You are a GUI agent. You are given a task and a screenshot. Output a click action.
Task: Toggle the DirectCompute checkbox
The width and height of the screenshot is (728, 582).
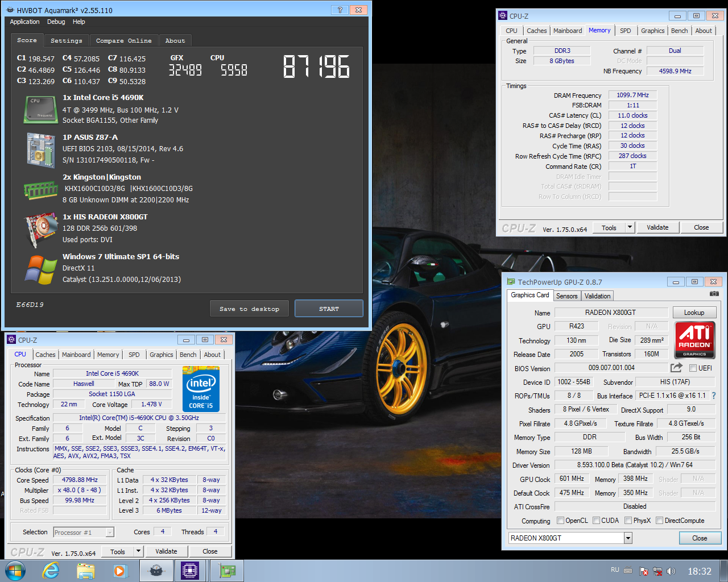point(659,520)
